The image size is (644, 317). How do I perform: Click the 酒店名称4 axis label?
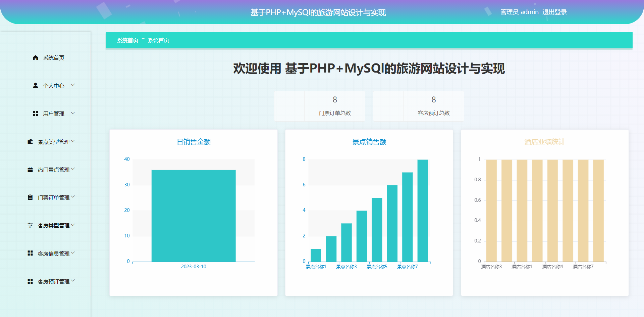tap(552, 267)
